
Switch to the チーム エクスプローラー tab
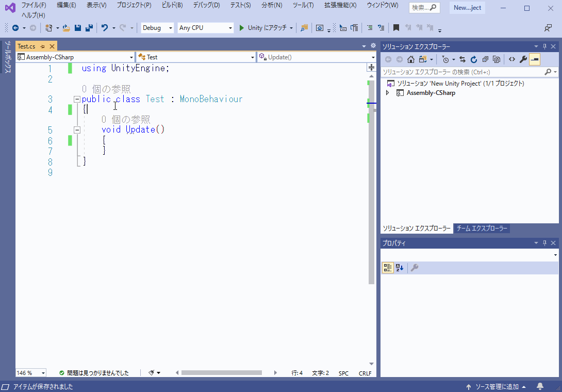(x=481, y=227)
